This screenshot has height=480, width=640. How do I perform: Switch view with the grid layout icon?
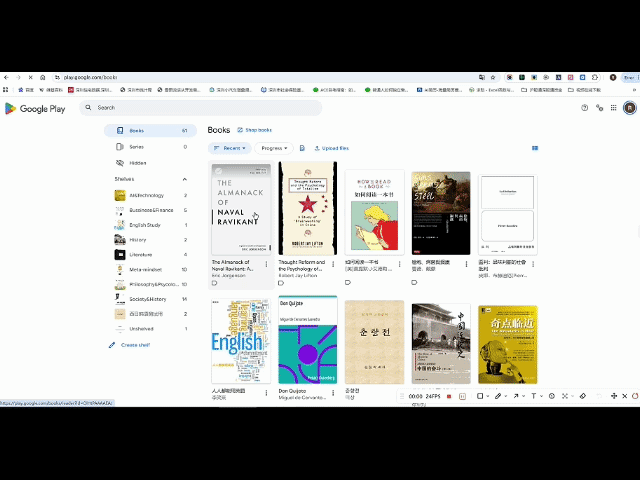535,148
